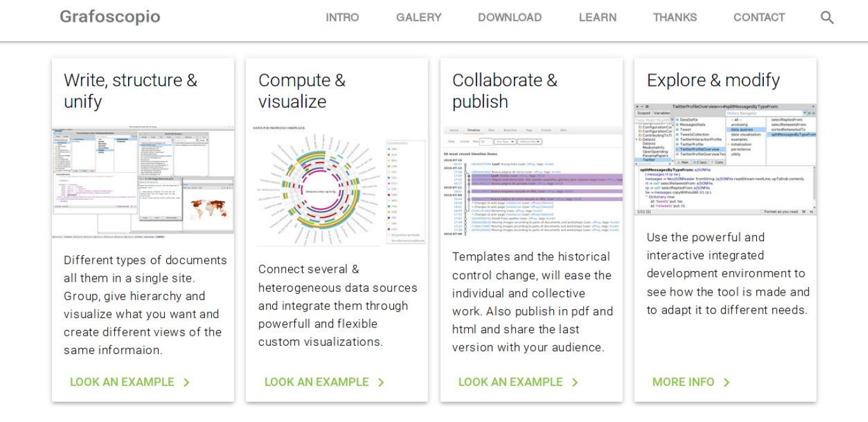Click MORE INFO under Explore & modify
The height and width of the screenshot is (422, 868).
(x=683, y=382)
